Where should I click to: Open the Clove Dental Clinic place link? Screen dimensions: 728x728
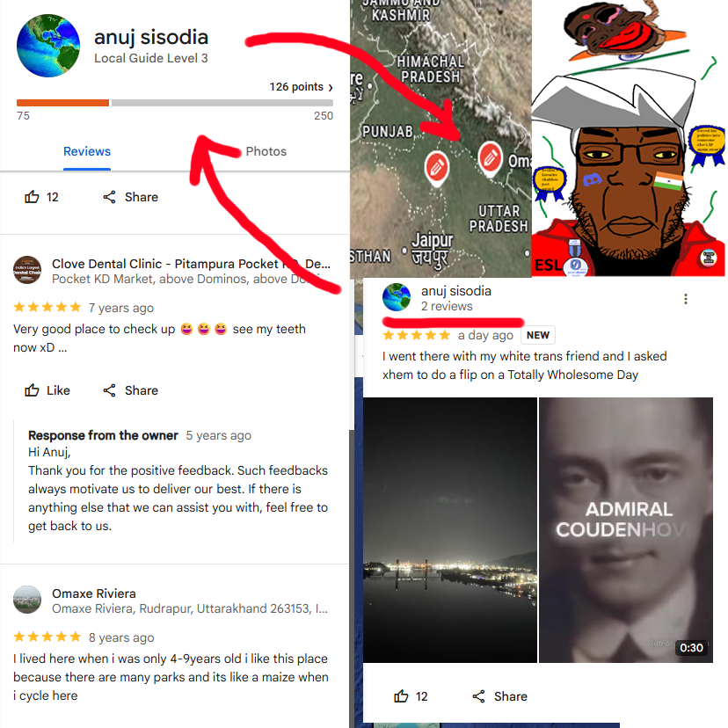coord(191,264)
